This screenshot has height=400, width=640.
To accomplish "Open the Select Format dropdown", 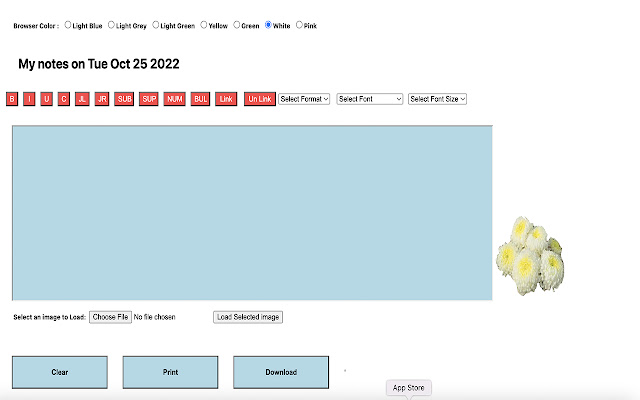I will [304, 99].
